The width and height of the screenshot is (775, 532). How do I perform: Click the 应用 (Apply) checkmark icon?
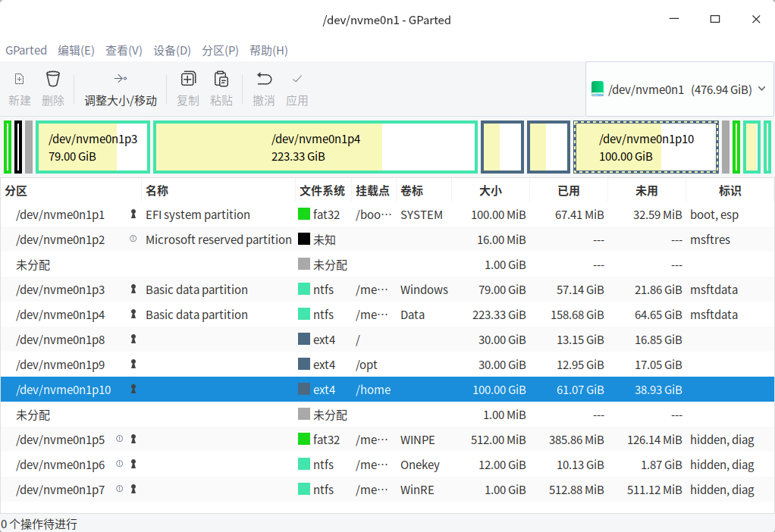297,78
